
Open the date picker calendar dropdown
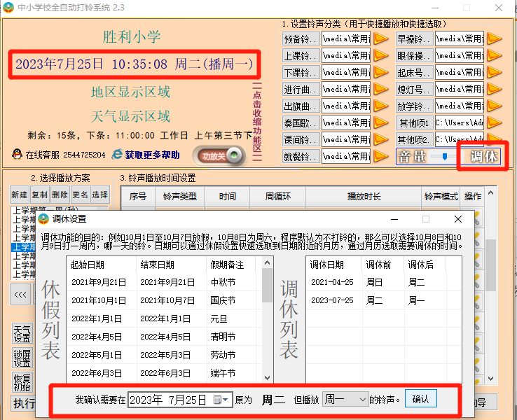[221, 400]
